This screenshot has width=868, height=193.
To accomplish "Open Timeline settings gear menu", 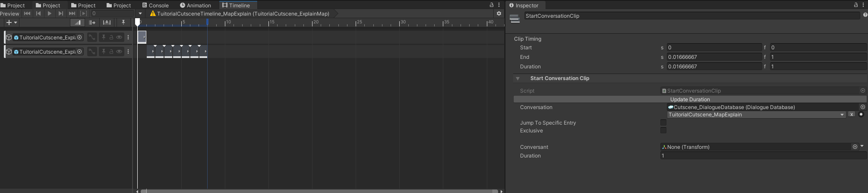I will 499,13.
